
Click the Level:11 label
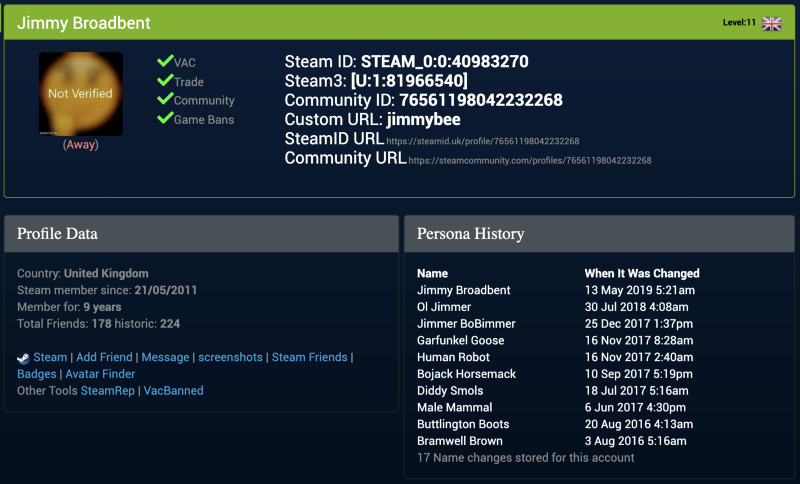tap(739, 22)
